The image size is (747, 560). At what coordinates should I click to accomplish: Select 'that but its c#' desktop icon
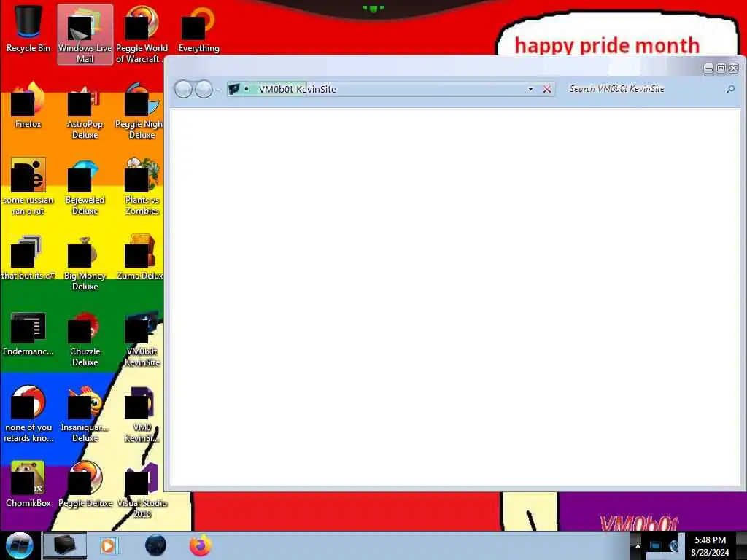(x=28, y=257)
